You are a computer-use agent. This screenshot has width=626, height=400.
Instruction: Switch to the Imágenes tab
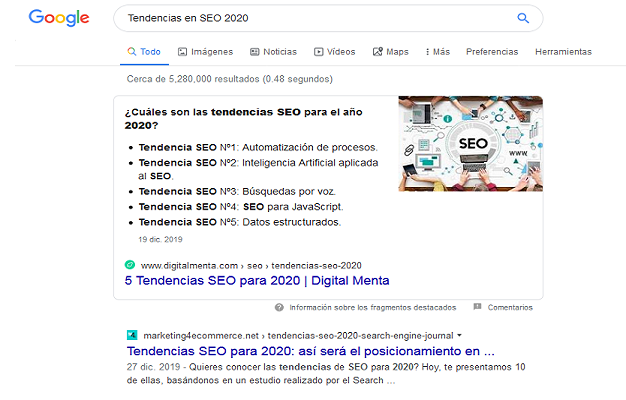point(205,51)
